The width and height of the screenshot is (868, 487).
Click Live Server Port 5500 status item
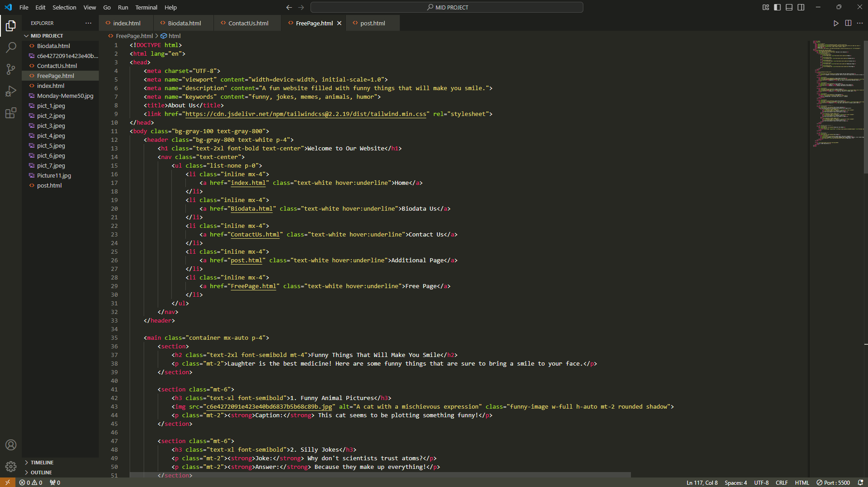tap(833, 482)
